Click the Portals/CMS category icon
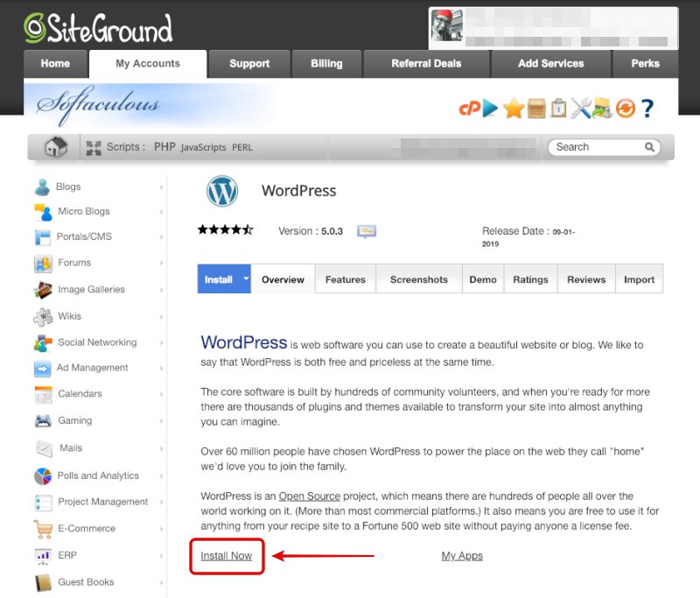 click(43, 237)
